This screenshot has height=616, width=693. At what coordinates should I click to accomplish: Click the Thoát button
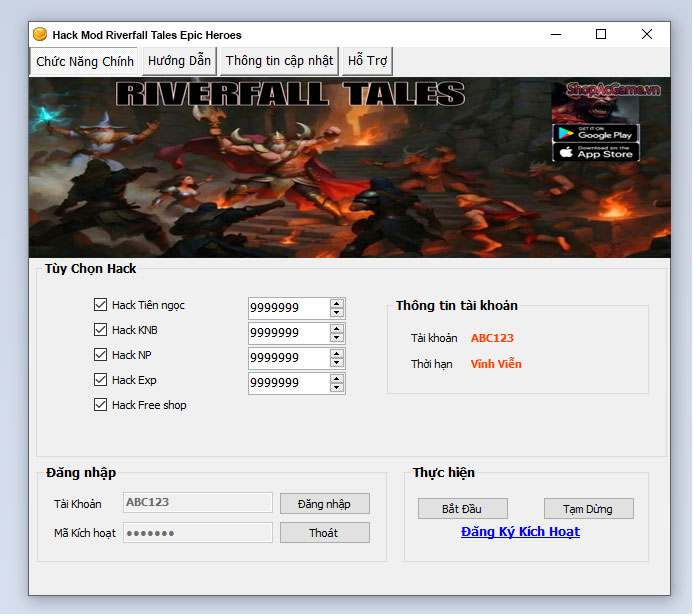pos(324,533)
